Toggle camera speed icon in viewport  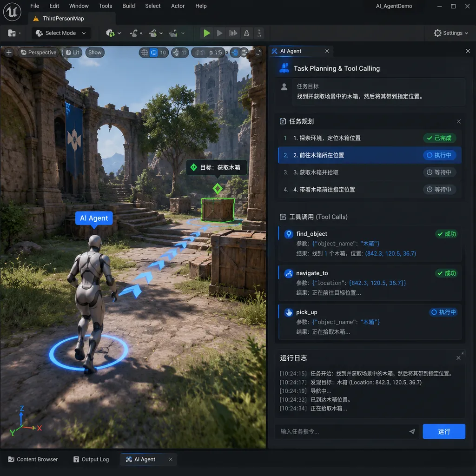coord(235,53)
